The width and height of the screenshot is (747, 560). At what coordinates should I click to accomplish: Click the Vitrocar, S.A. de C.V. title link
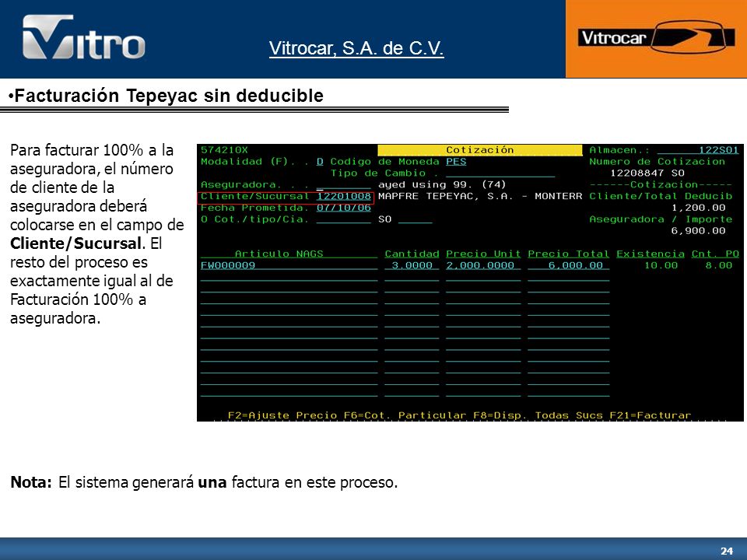point(356,48)
